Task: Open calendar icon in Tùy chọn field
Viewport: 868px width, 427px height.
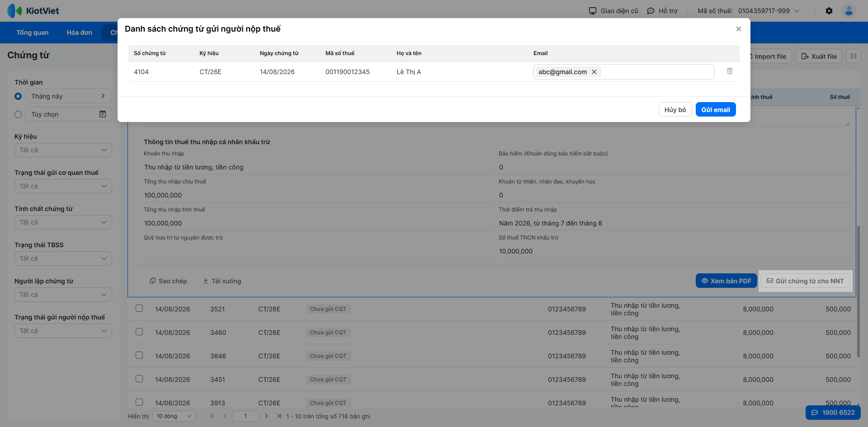Action: [x=103, y=114]
